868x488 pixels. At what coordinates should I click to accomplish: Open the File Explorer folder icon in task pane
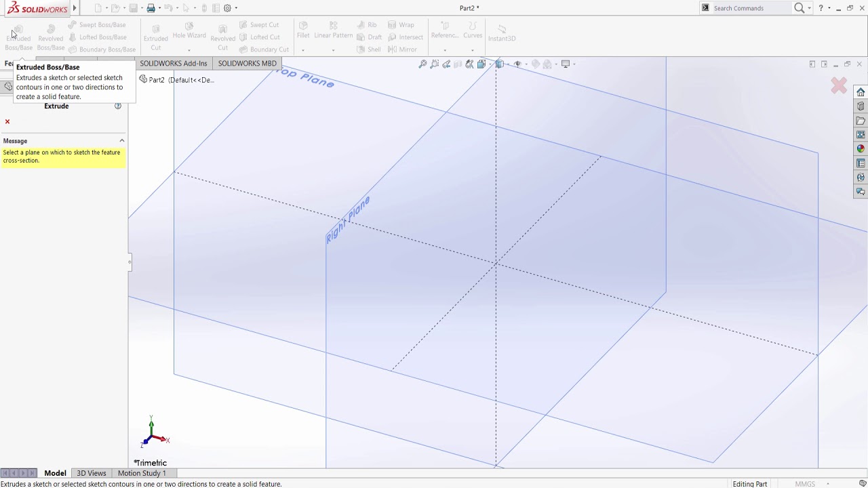[861, 121]
